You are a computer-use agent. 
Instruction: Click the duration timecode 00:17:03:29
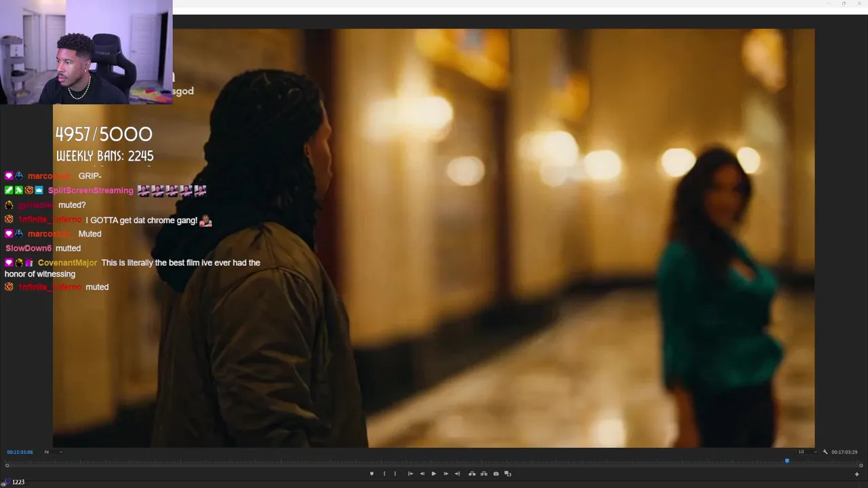844,452
